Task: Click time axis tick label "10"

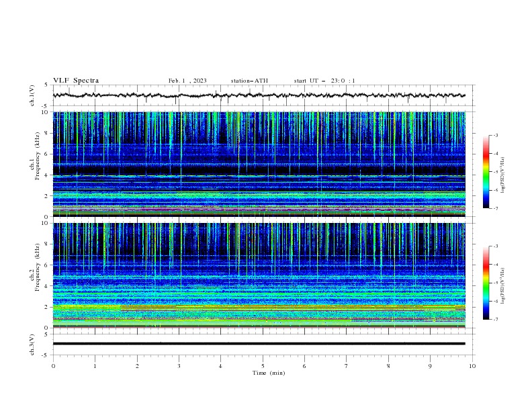Action: [472, 366]
